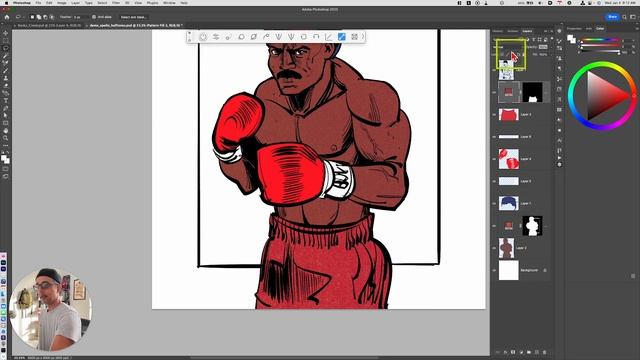Delete layer with trash icon
Viewport: 640px width, 360px height.
pyautogui.click(x=544, y=352)
